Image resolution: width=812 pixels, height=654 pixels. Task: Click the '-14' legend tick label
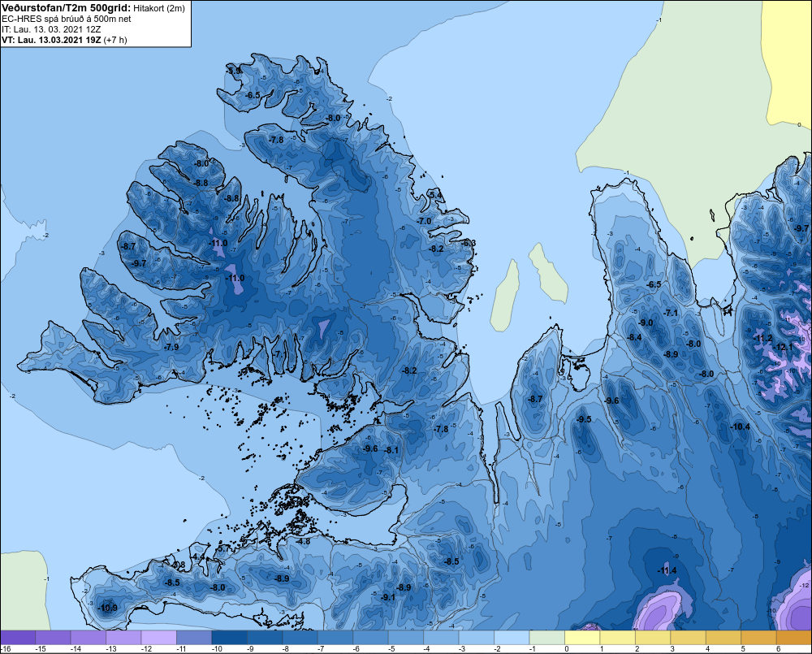(x=76, y=649)
